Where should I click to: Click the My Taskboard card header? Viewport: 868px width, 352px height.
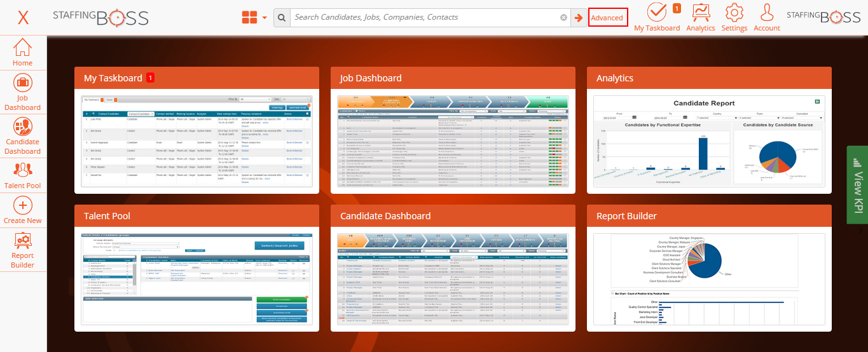coord(196,78)
